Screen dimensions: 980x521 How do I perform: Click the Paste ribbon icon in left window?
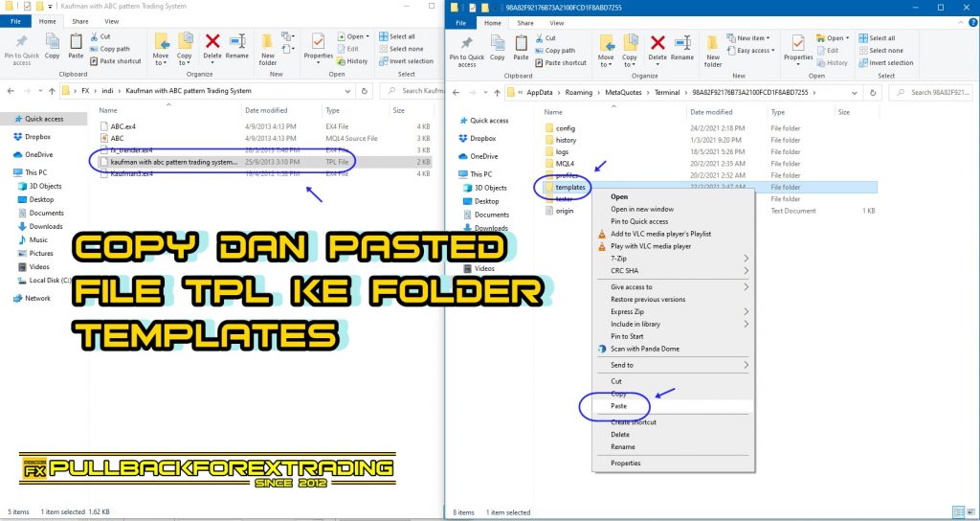pyautogui.click(x=76, y=46)
